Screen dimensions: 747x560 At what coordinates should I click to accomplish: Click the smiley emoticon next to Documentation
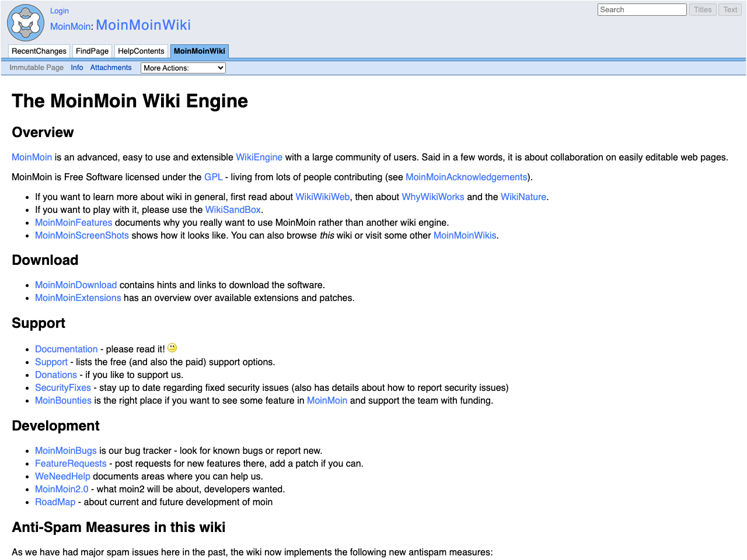172,348
